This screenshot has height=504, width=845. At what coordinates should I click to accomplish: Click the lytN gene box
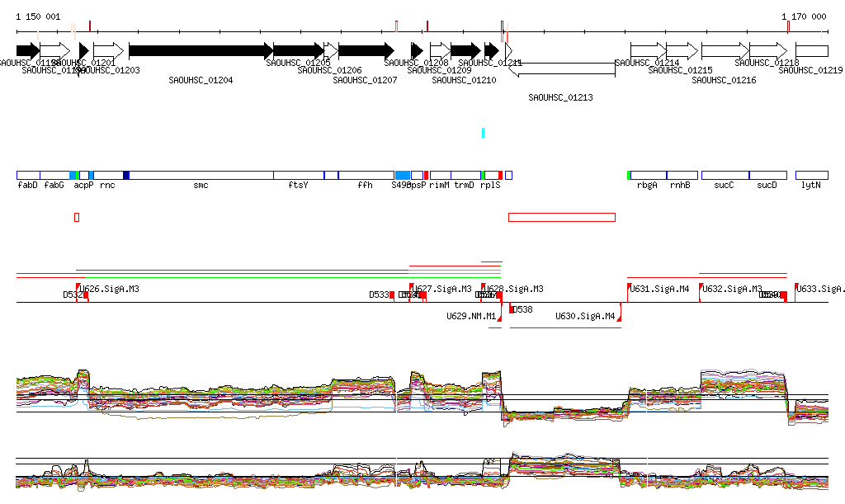coord(811,176)
